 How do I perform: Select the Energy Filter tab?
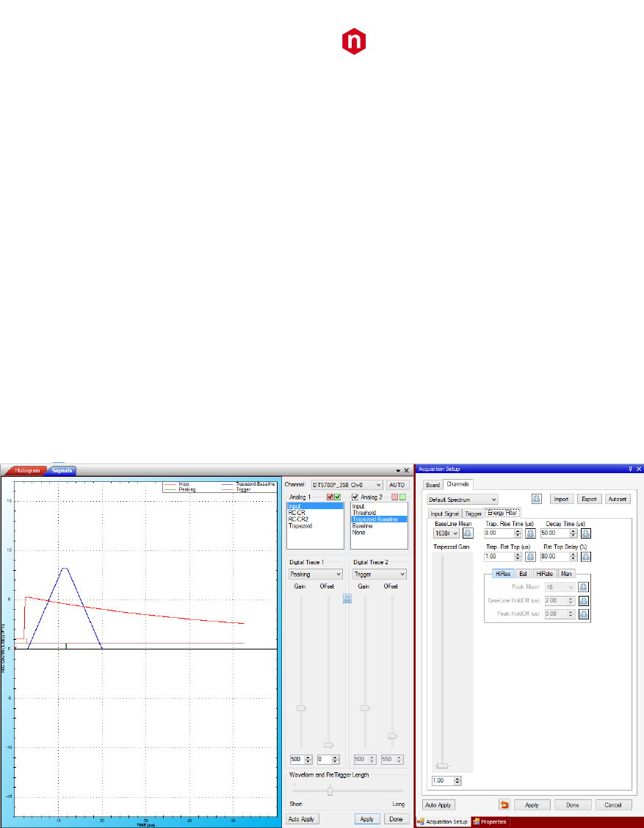tap(502, 513)
